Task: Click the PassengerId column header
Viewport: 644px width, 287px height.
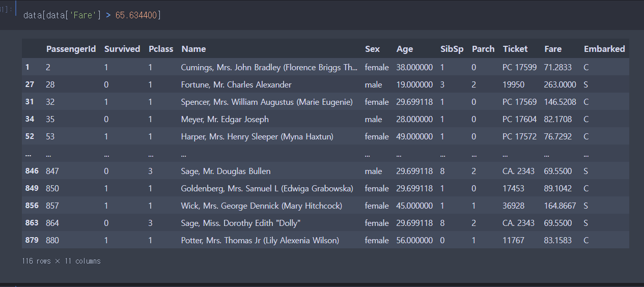Action: 71,49
